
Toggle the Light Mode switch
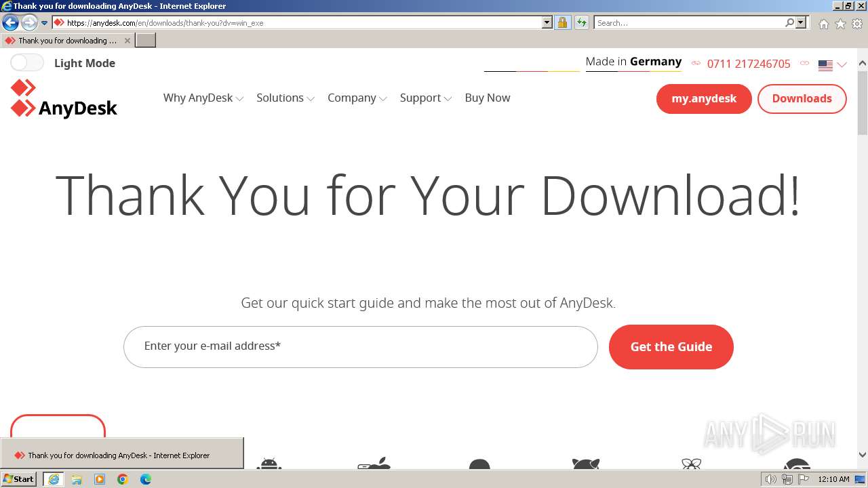[27, 63]
